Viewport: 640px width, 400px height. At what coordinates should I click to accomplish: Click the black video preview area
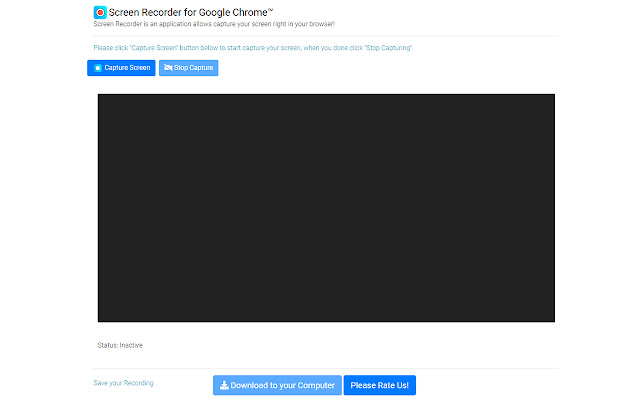(x=326, y=208)
